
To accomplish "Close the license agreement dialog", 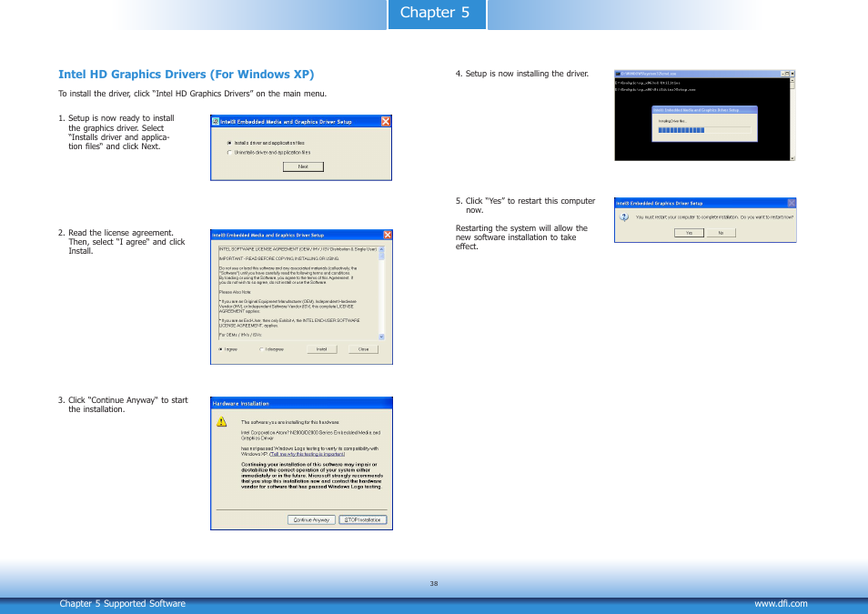I will [388, 235].
